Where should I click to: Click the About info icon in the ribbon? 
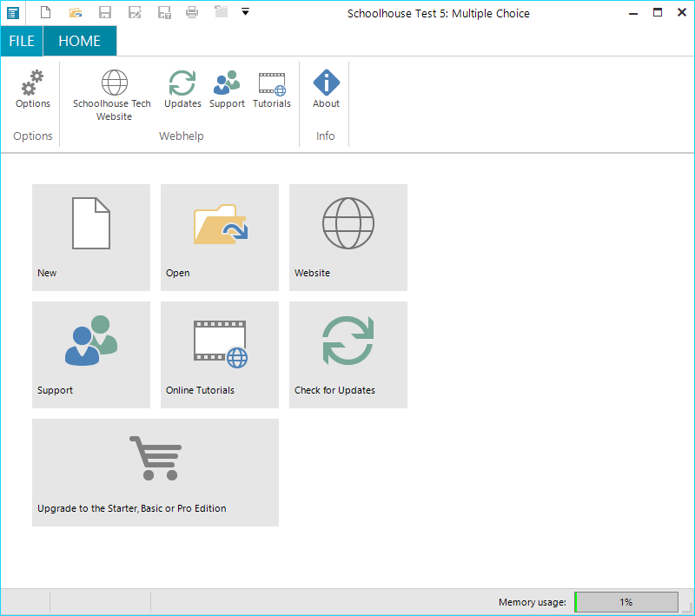tap(326, 89)
